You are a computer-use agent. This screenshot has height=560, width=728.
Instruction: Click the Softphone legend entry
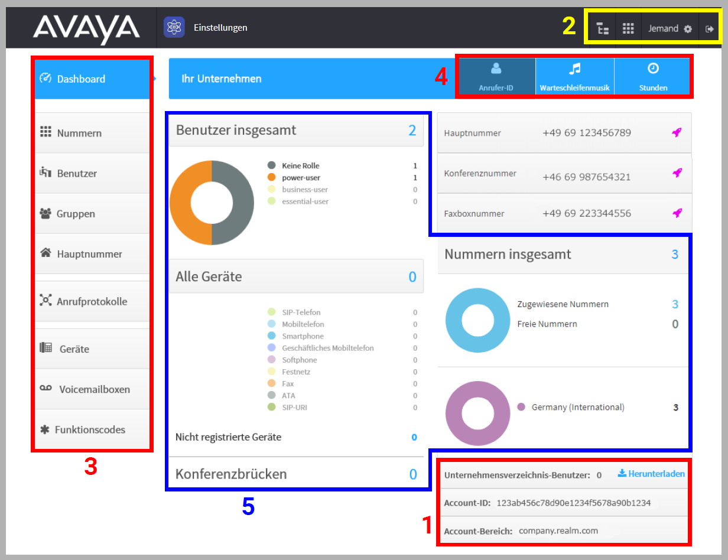[300, 360]
